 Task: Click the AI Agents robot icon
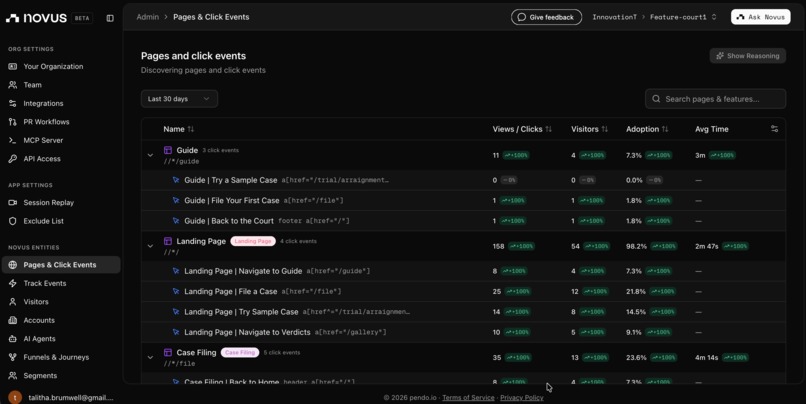pyautogui.click(x=13, y=339)
